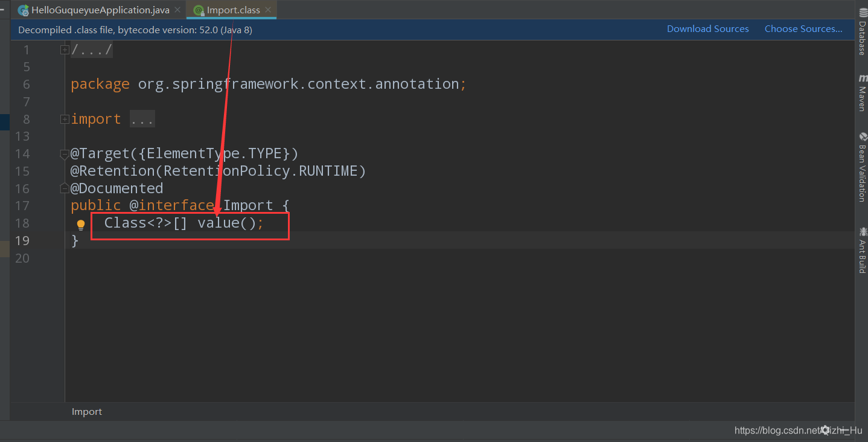Click the Import breadcrumb at bottom
This screenshot has height=442, width=868.
[87, 412]
